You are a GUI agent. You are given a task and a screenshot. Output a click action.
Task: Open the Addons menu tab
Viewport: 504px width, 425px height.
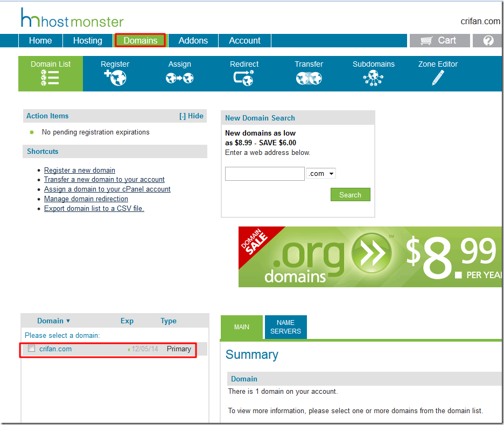(x=193, y=40)
